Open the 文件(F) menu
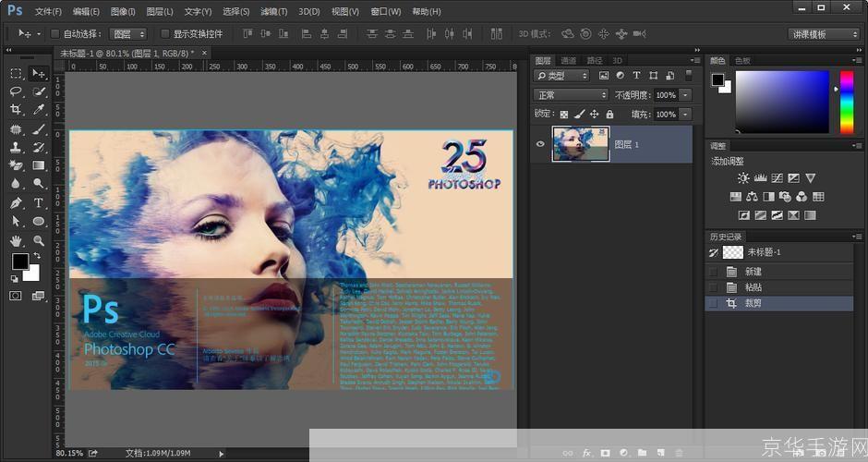This screenshot has width=868, height=462. 48,12
